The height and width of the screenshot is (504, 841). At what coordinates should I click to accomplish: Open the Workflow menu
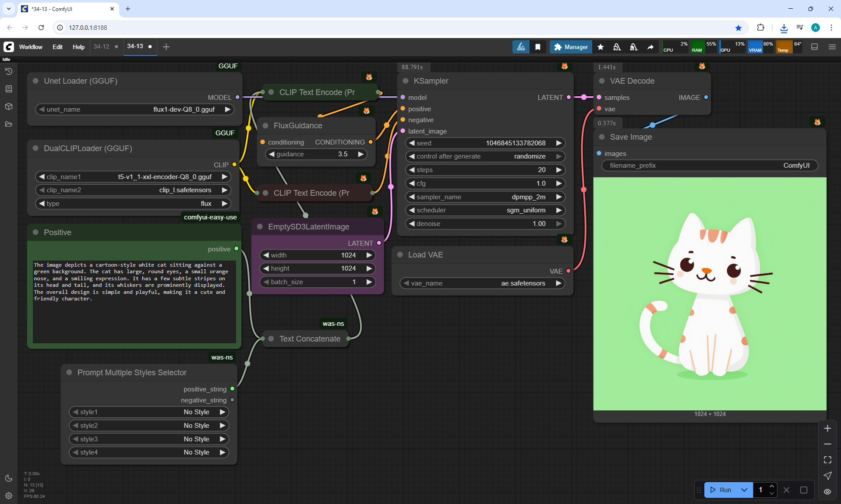point(31,47)
